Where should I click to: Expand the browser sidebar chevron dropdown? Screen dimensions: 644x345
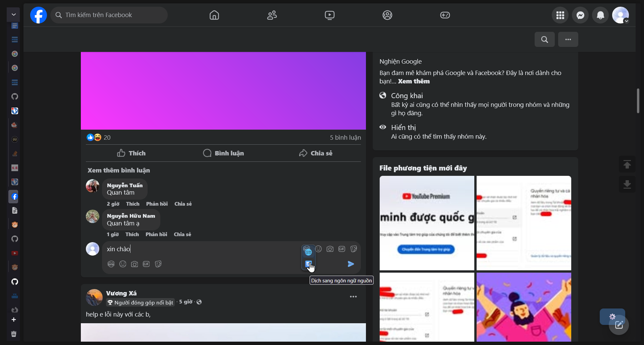[14, 14]
